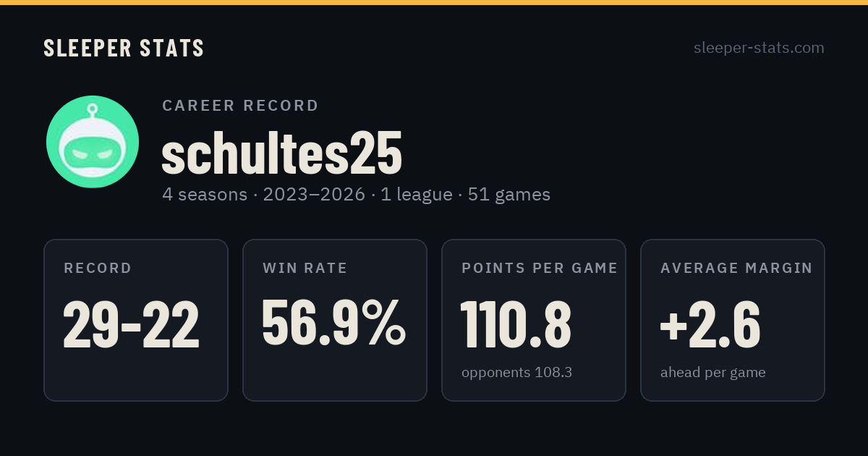
Task: Click the orange top accent bar
Action: pos(434,2)
